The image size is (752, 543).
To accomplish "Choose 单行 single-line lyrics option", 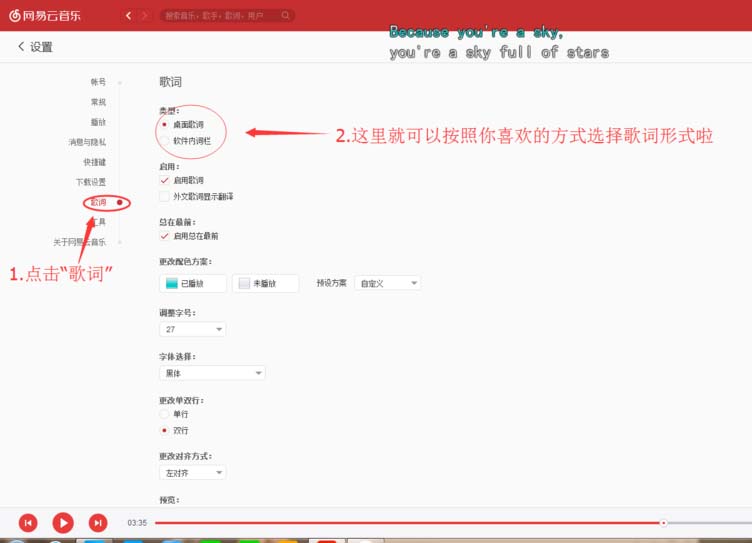I will click(x=165, y=413).
